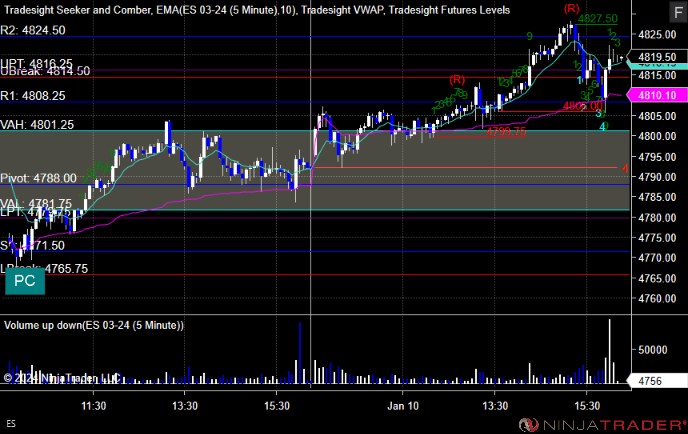
Task: Click the F button in the top corner
Action: (678, 12)
